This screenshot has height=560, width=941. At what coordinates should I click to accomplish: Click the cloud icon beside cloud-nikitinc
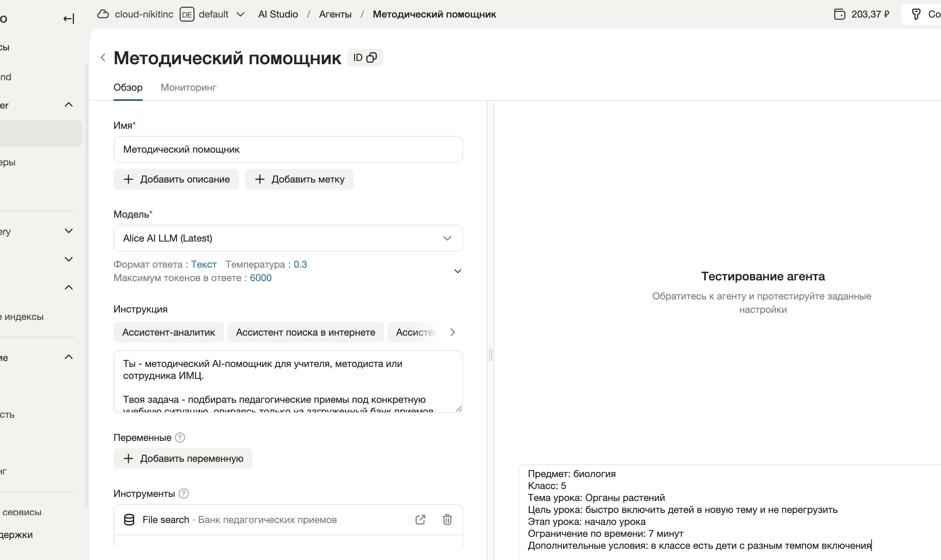click(x=103, y=14)
